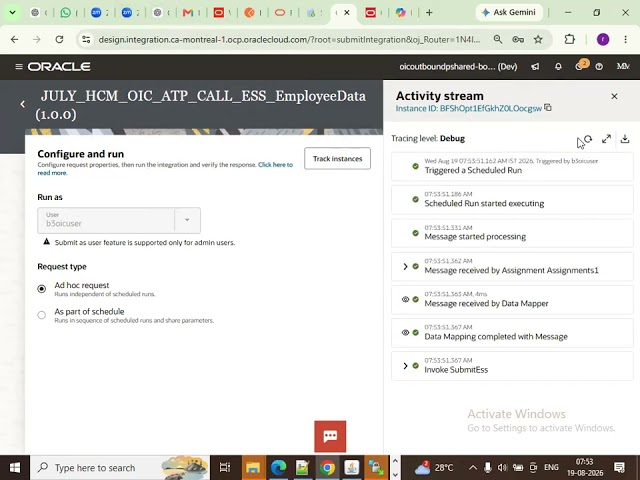Viewport: 640px width, 480px height.
Task: Open Microsoft Edge from the taskbar
Action: [278, 467]
